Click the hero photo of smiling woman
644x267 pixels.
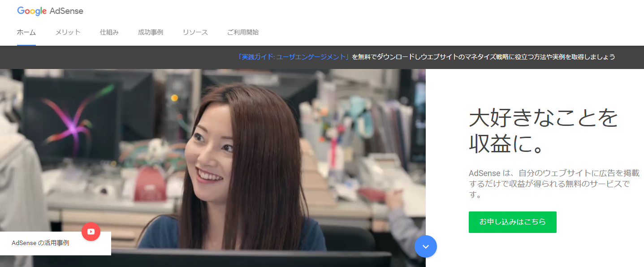213,168
